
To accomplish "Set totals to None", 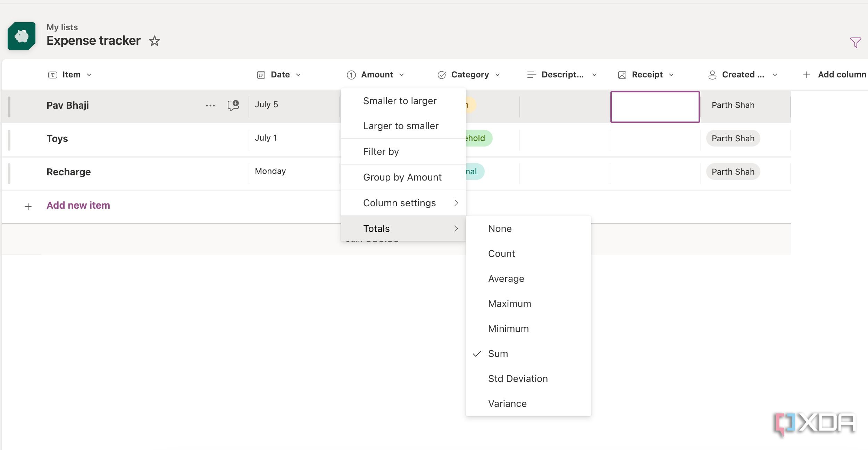I will pos(528,228).
